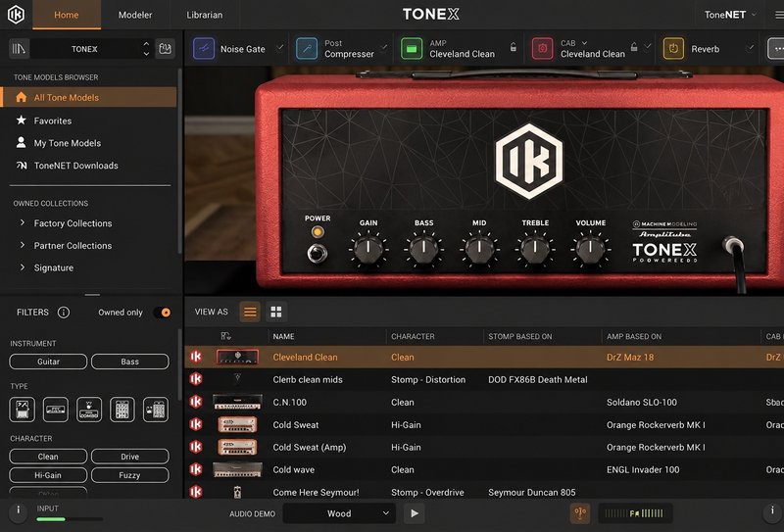Click the IK Multimedia logo icon
This screenshot has width=784, height=532.
click(16, 15)
